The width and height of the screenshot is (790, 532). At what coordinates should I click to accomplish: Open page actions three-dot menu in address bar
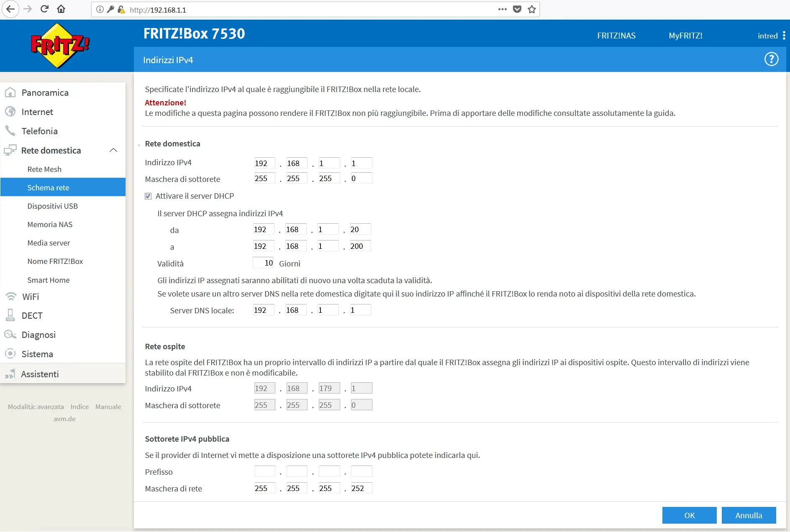[x=503, y=9]
